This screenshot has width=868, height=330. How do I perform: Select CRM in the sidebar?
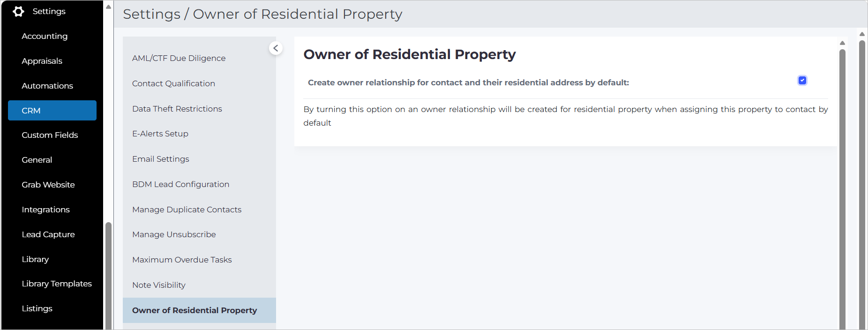point(52,111)
